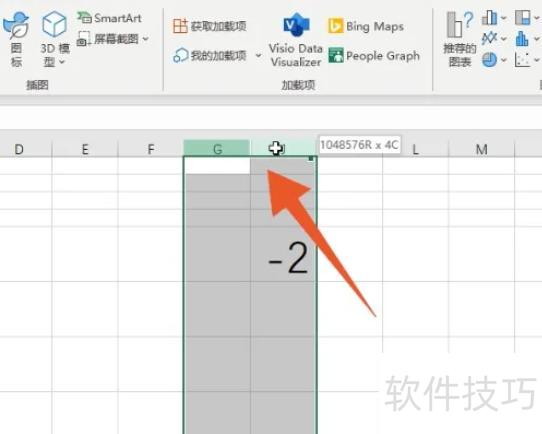
Task: Insert a hierarchy treemap chart
Action: coord(523,18)
